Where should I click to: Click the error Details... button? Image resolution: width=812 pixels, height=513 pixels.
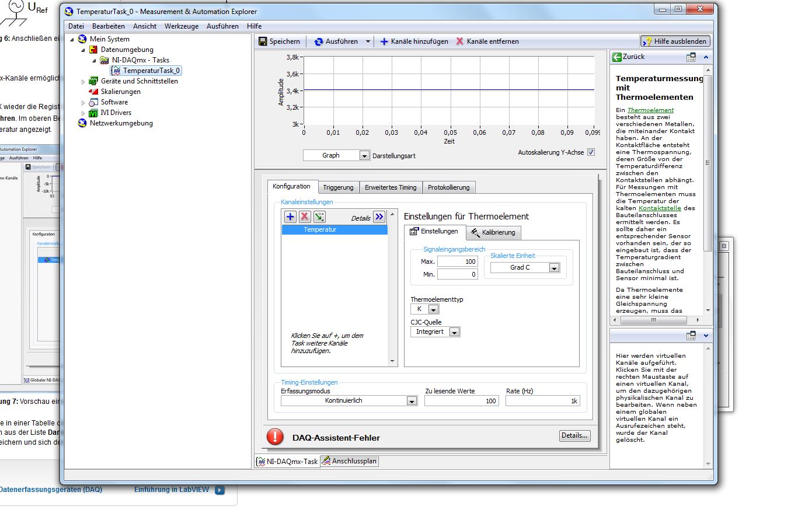(x=574, y=435)
